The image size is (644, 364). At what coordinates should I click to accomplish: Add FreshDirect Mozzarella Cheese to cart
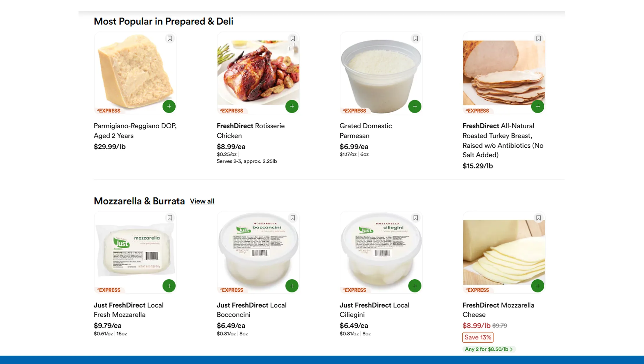point(538,286)
